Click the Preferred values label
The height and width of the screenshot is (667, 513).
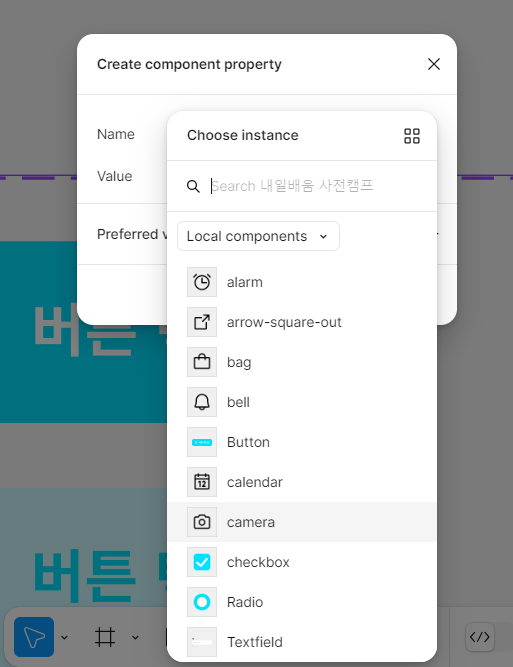132,234
